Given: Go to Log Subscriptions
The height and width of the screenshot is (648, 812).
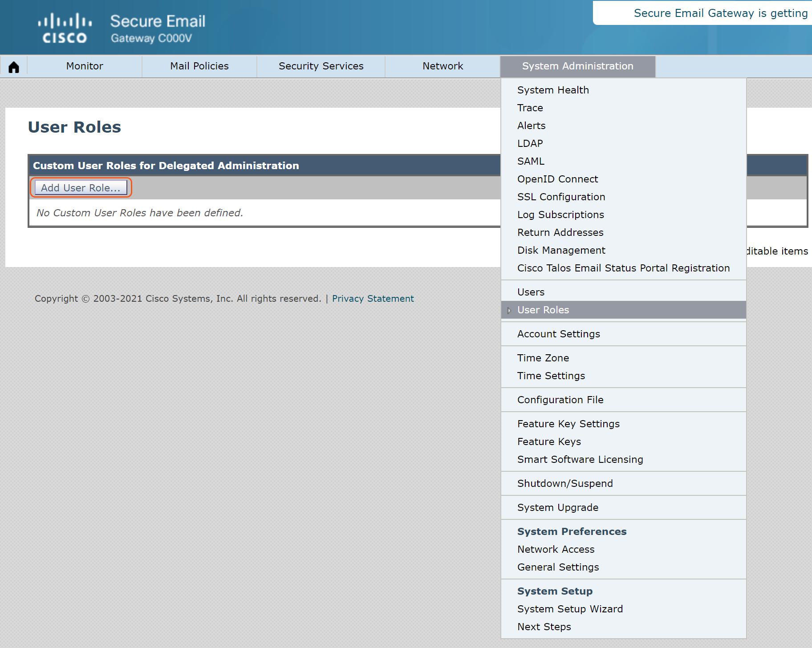Looking at the screenshot, I should click(x=560, y=215).
